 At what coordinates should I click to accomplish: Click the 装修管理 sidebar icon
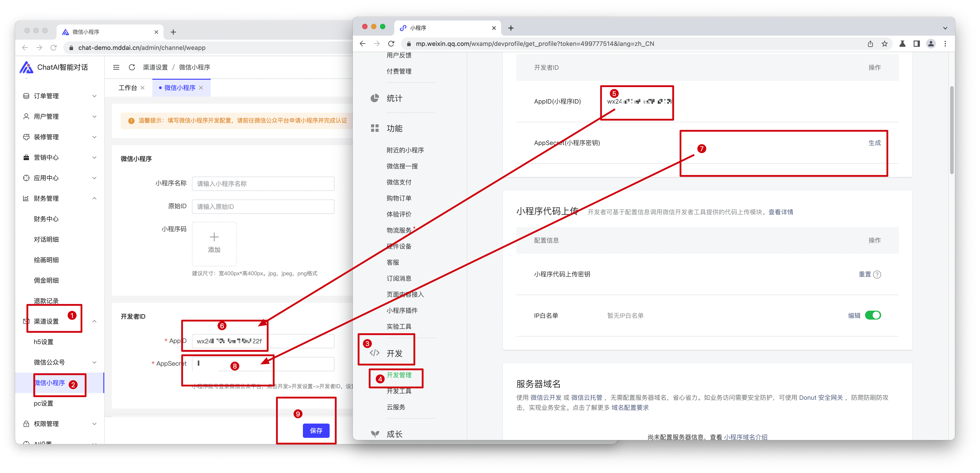pos(26,137)
